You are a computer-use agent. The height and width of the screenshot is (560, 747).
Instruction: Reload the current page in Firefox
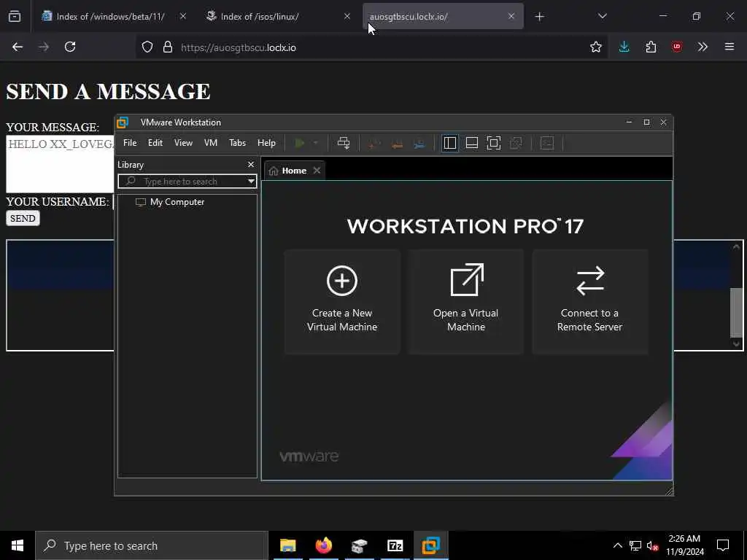click(70, 47)
